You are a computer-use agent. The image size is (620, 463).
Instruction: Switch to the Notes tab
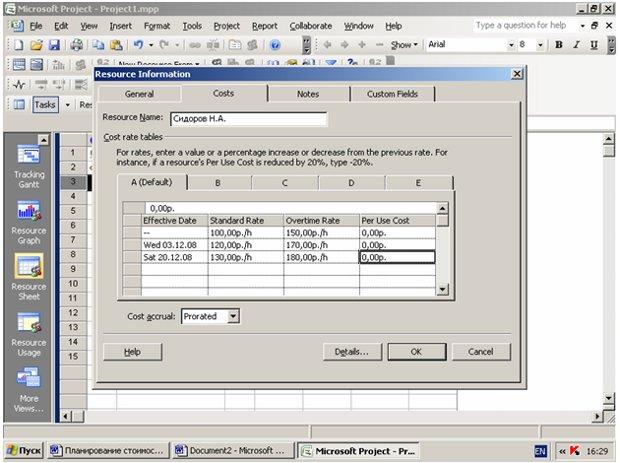coord(308,94)
